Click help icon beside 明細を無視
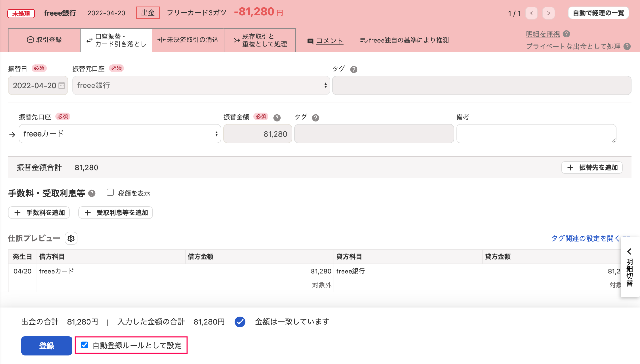The image size is (640, 364). tap(566, 34)
